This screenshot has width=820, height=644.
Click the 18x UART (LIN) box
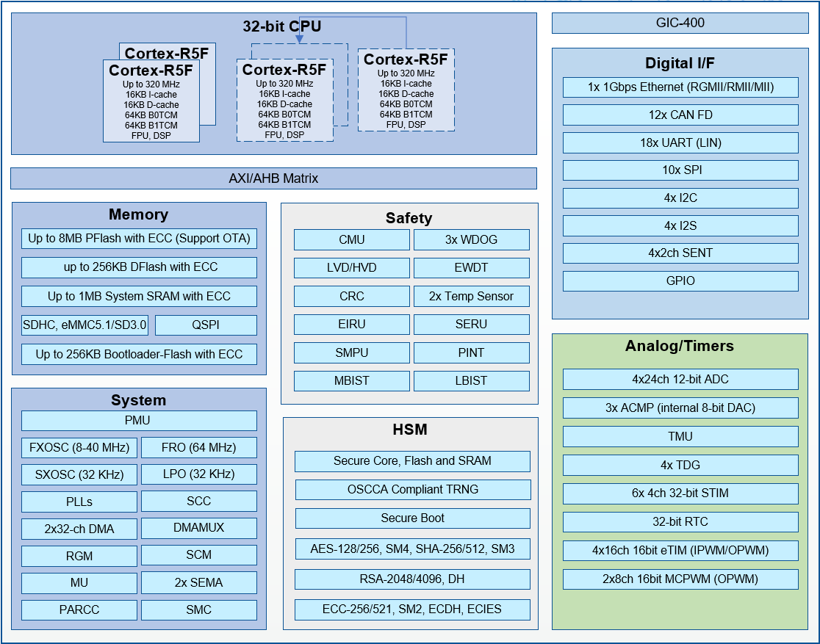pos(680,143)
